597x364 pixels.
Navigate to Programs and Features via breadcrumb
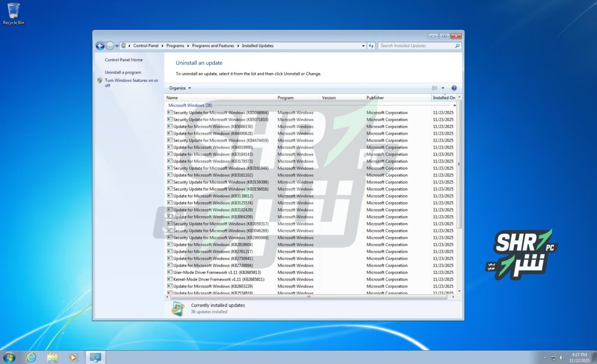(213, 45)
